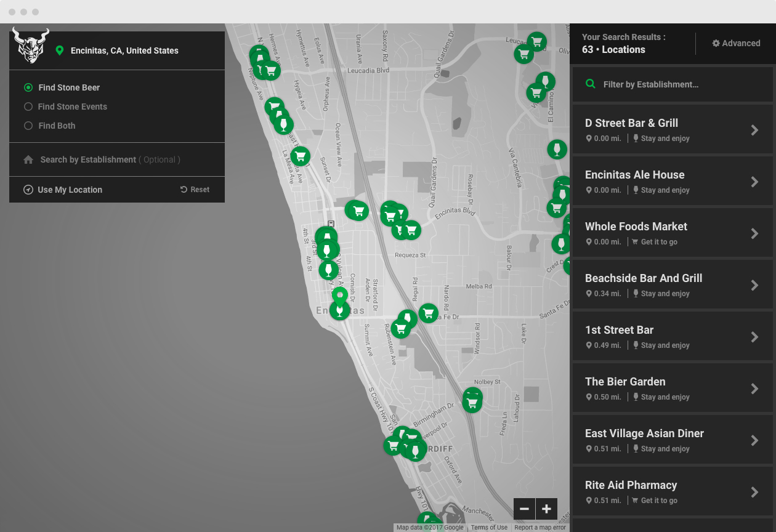776x532 pixels.
Task: Open the Report a map error link
Action: tap(540, 528)
